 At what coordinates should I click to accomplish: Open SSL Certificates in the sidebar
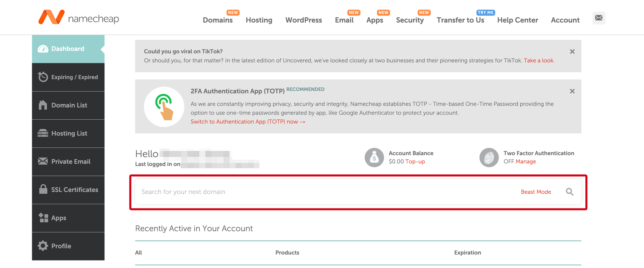68,190
